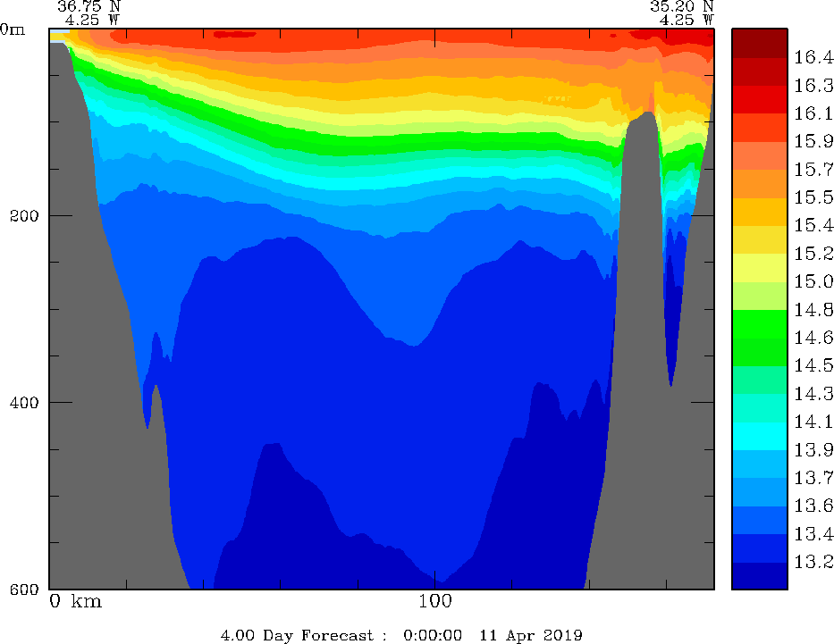Screen dimensions: 834x644
Task: Click the 11 Apr 2019 date
Action: [531, 635]
